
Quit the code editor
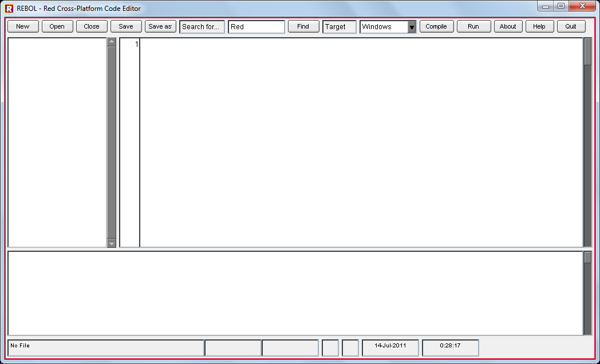(570, 26)
